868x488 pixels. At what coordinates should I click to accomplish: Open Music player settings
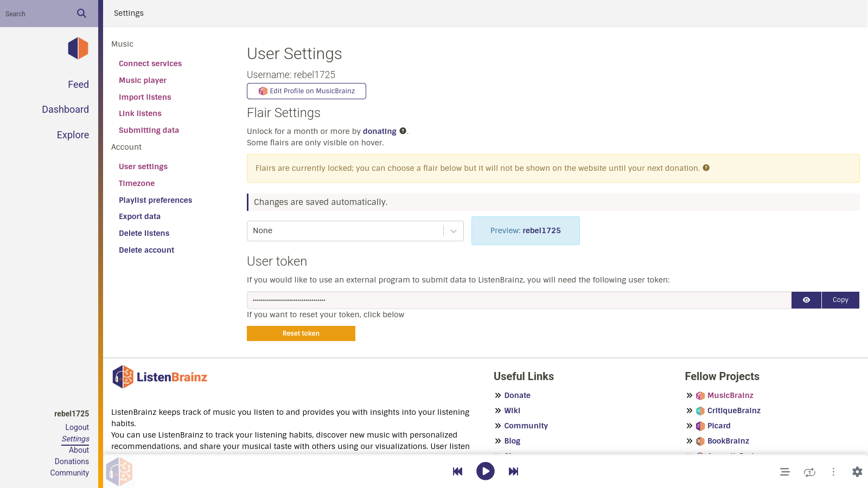coord(143,80)
